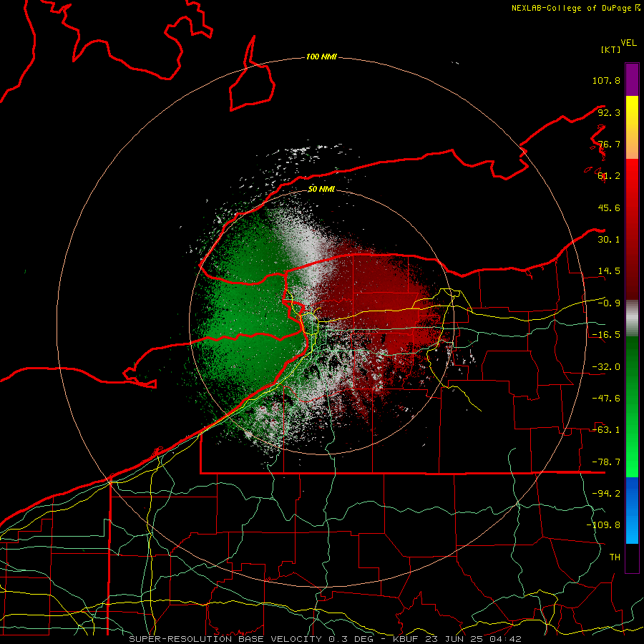This screenshot has height=644, width=644.
Task: Pick the blue segment of the color bar
Action: tap(632, 510)
